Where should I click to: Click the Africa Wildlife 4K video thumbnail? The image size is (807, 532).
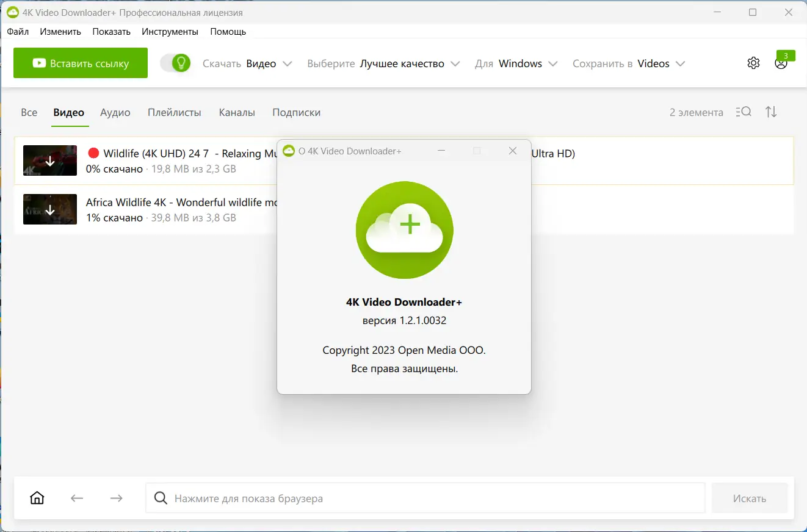50,209
